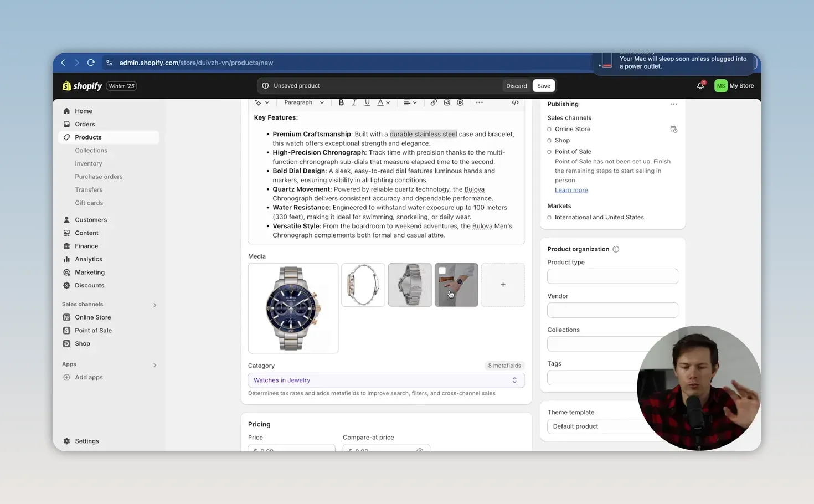Insert a link in the description
The width and height of the screenshot is (814, 504).
click(434, 102)
